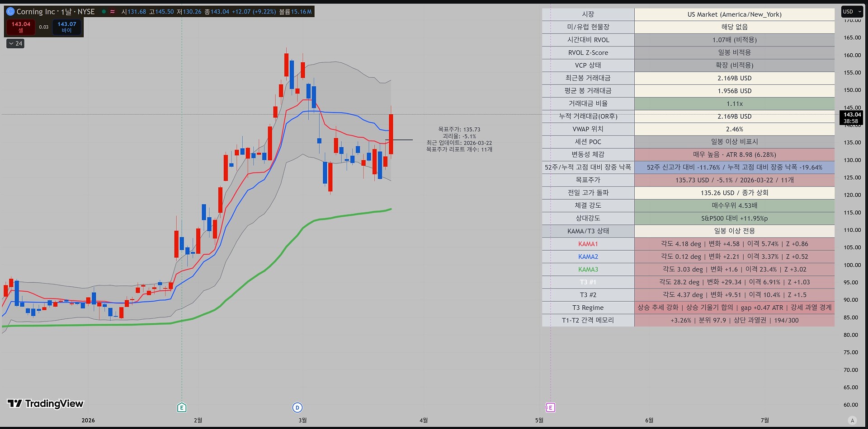Click the red 143.04 sell button
This screenshot has height=429, width=868.
tap(21, 27)
